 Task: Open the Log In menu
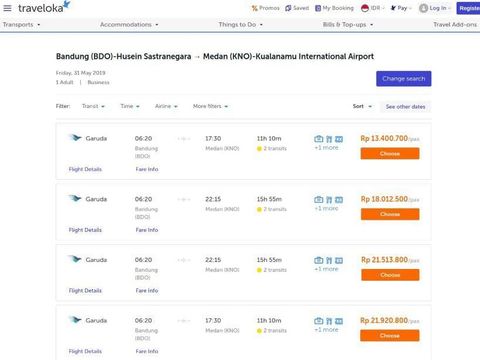435,8
